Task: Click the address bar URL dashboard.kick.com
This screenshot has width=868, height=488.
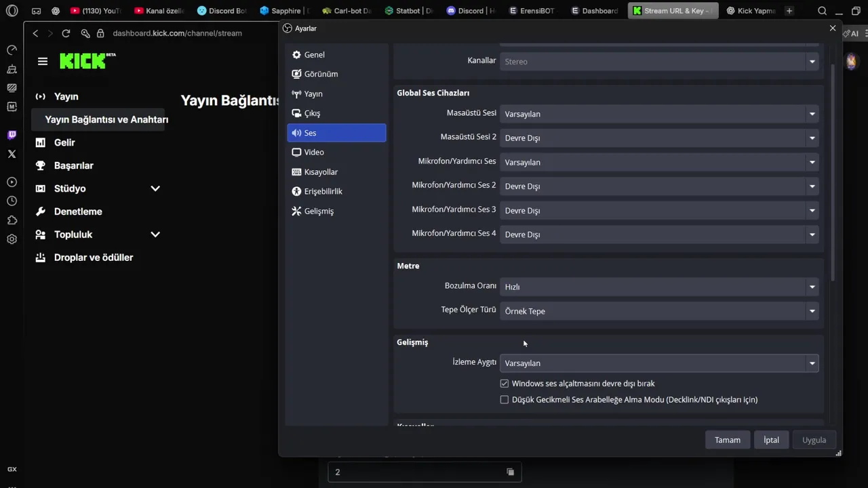Action: (x=177, y=33)
